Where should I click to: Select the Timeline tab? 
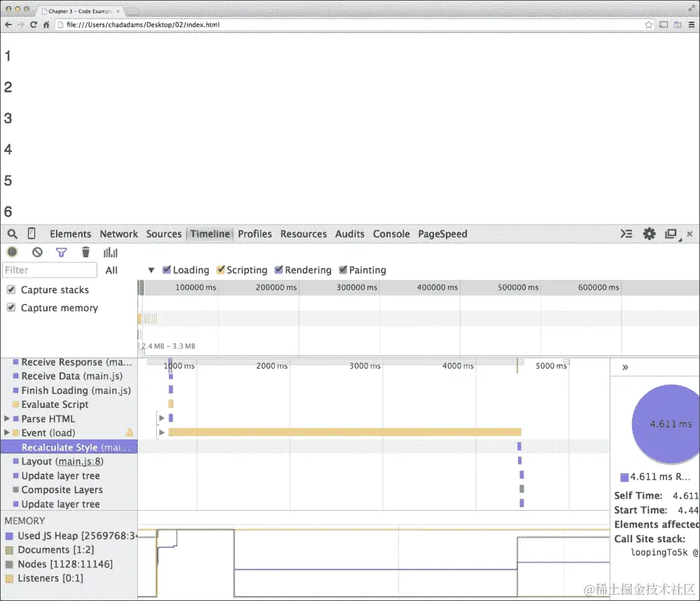[210, 234]
